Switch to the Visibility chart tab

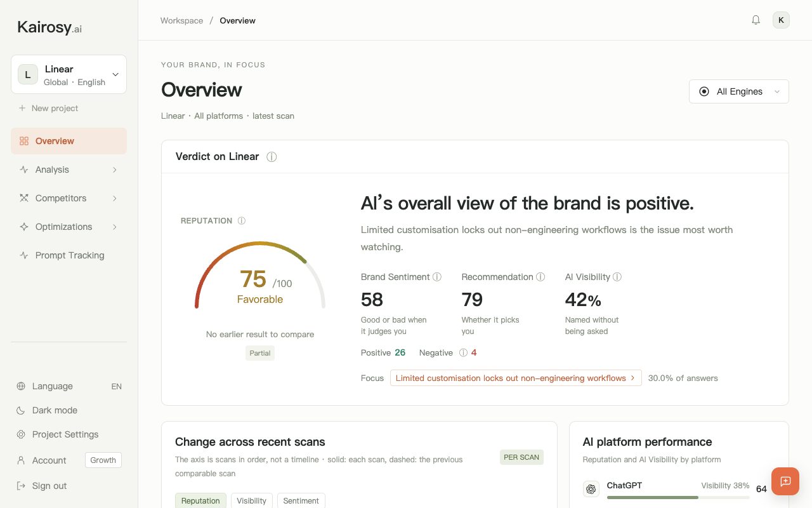(x=252, y=500)
